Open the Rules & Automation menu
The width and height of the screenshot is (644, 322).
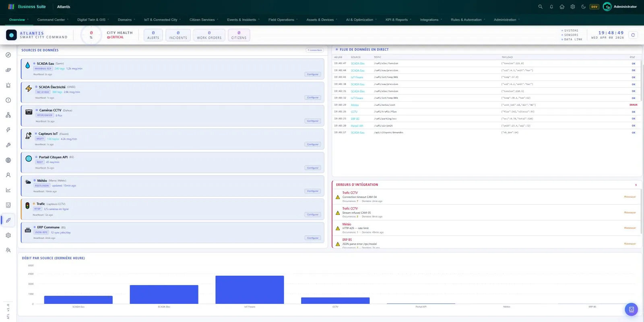tap(468, 20)
